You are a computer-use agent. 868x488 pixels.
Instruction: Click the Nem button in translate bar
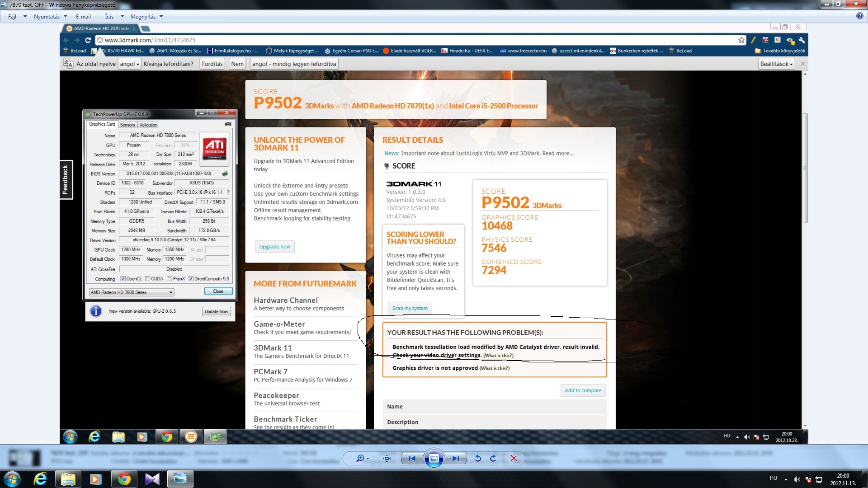(237, 64)
